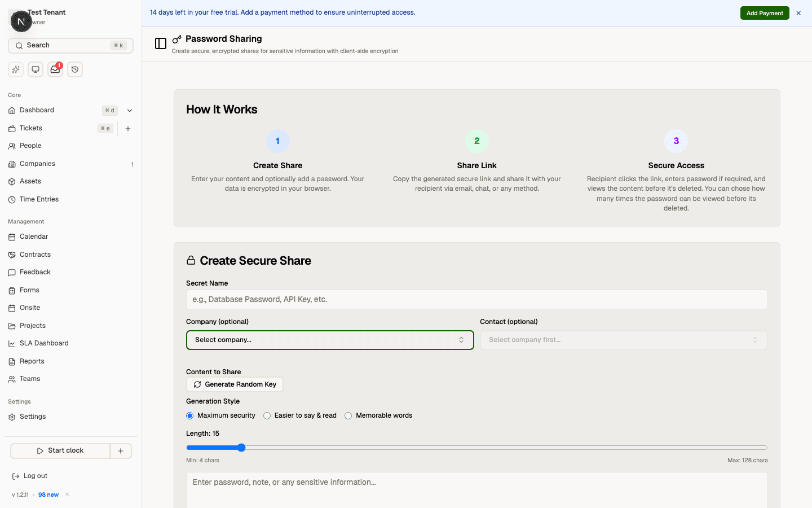Click Generate Random Key
This screenshot has width=812, height=508.
(235, 384)
